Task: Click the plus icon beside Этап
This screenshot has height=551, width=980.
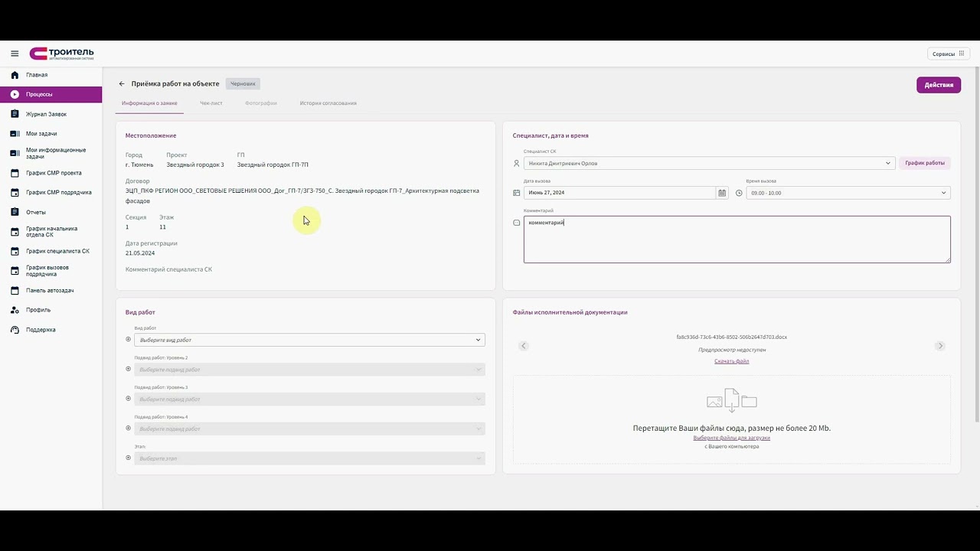Action: click(128, 458)
